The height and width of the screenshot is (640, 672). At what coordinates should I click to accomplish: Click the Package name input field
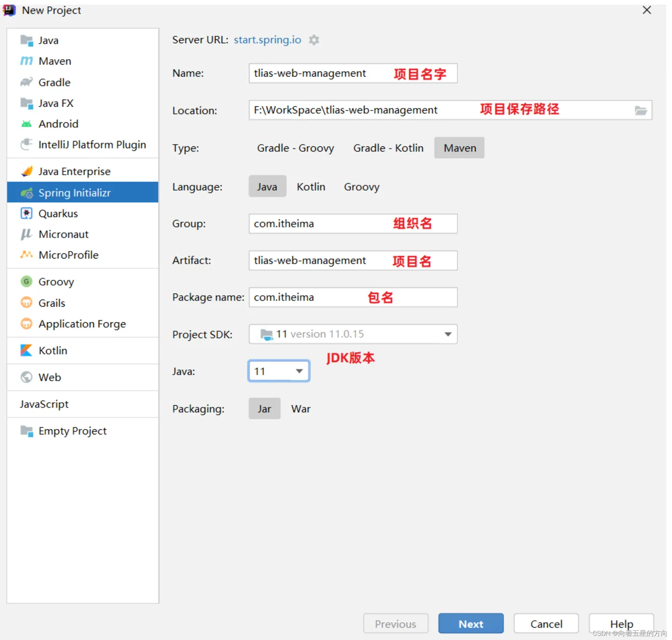(353, 298)
